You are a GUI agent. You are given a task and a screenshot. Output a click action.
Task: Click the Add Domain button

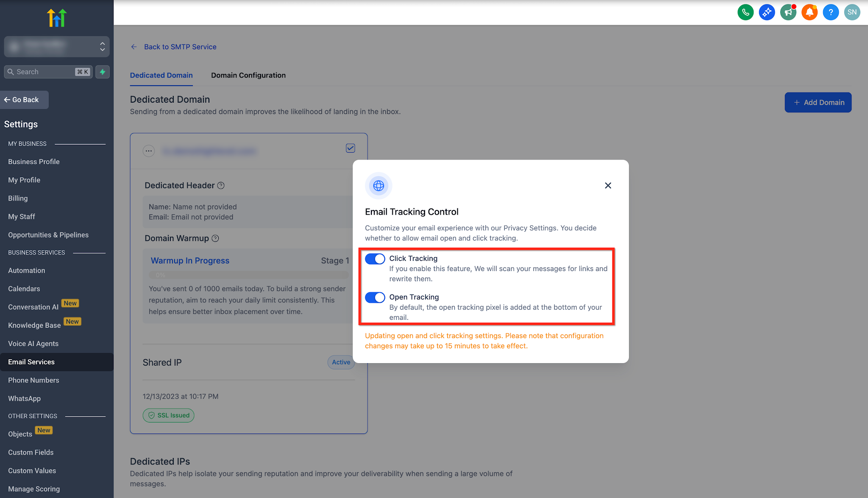point(818,102)
